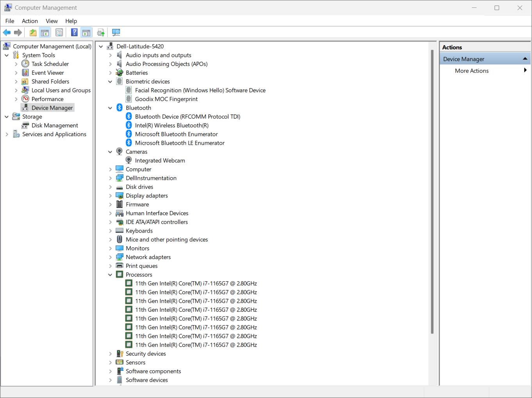Collapse the Bluetooth category arrow
532x398 pixels.
pyautogui.click(x=110, y=108)
